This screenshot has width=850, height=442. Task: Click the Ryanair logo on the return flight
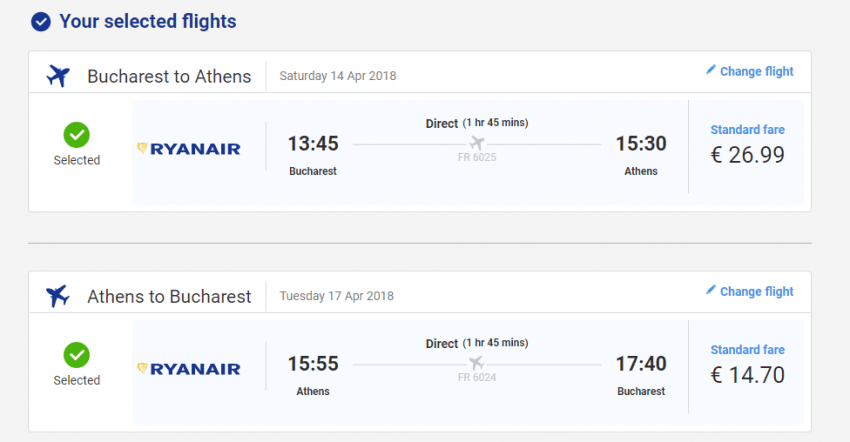click(x=188, y=369)
